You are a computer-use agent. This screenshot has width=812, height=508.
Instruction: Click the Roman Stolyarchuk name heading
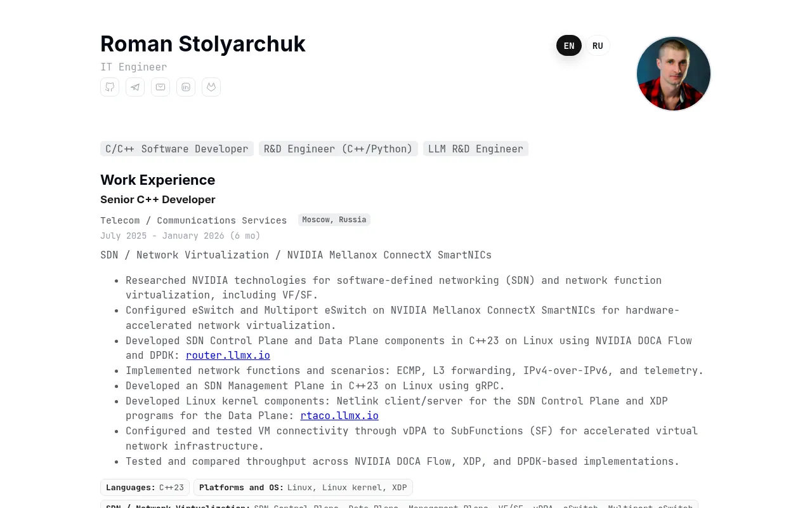click(x=203, y=44)
